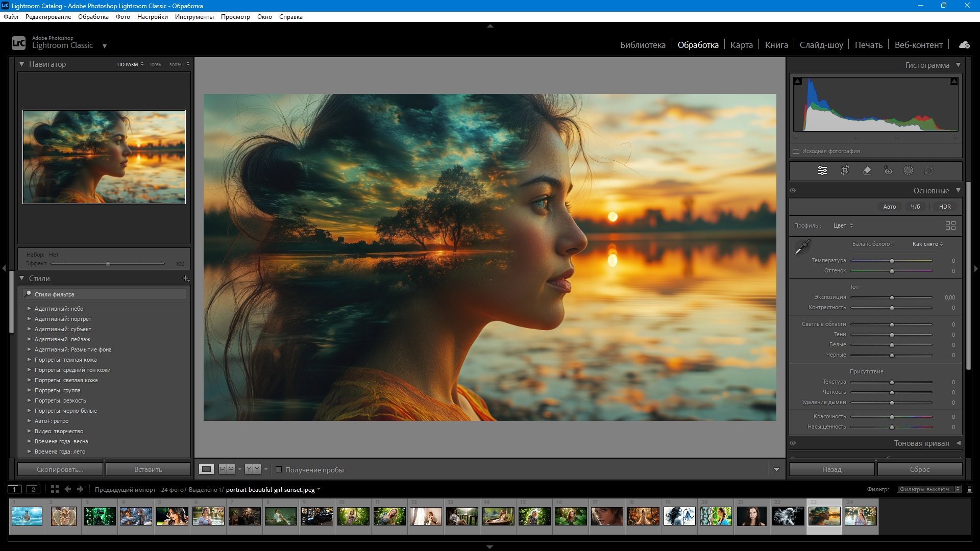
Task: Open the Masking tool
Action: [x=908, y=170]
